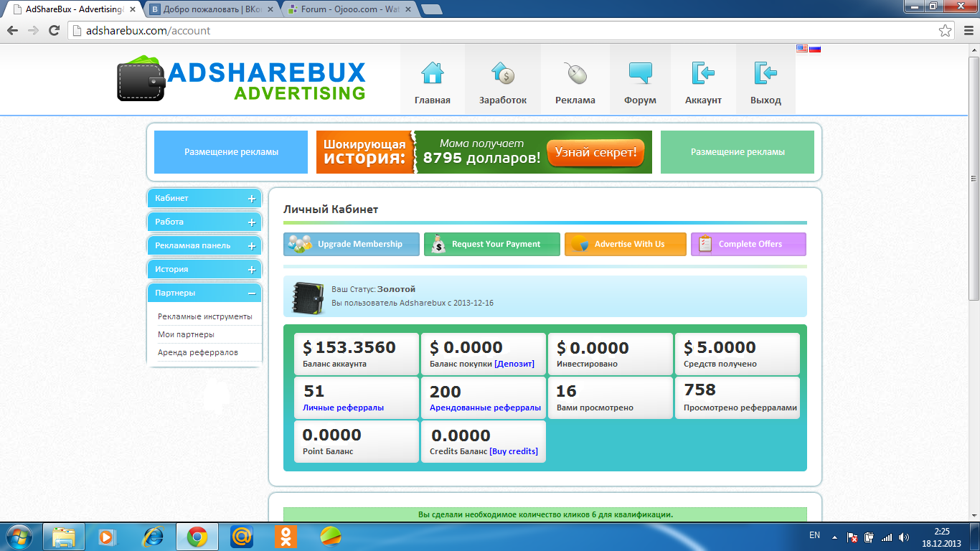Click the $ 153.3560 account balance
Viewport: 980px width, 551px height.
[x=349, y=347]
